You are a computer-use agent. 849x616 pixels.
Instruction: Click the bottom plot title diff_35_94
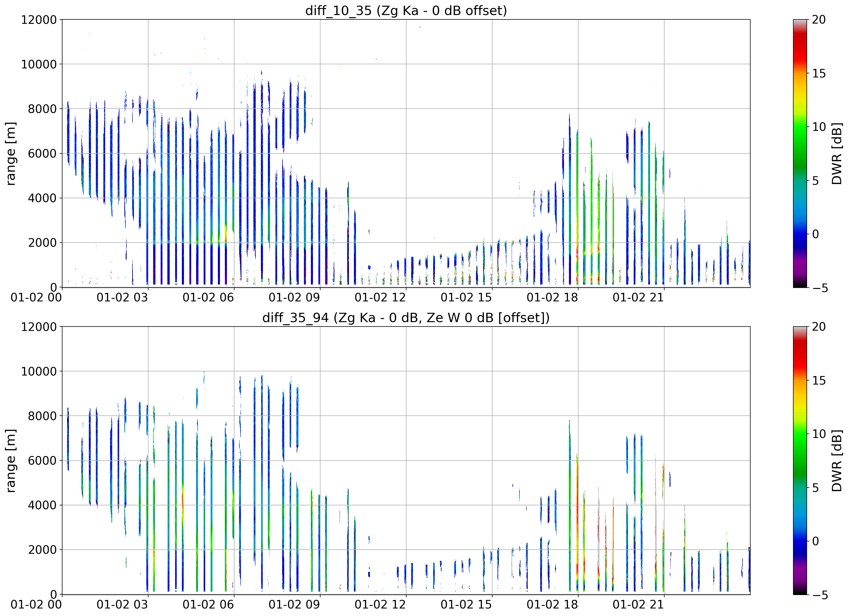(406, 317)
